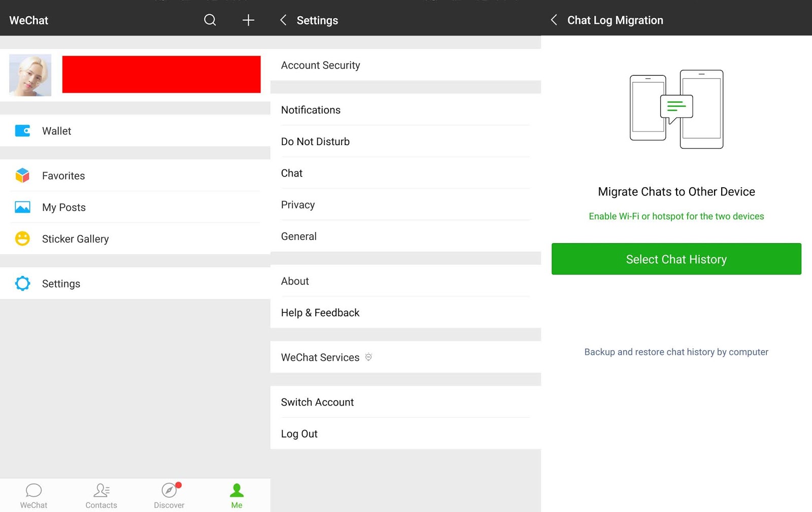Screen dimensions: 812x512
Task: Click the Favorites cube icon
Action: click(x=22, y=176)
